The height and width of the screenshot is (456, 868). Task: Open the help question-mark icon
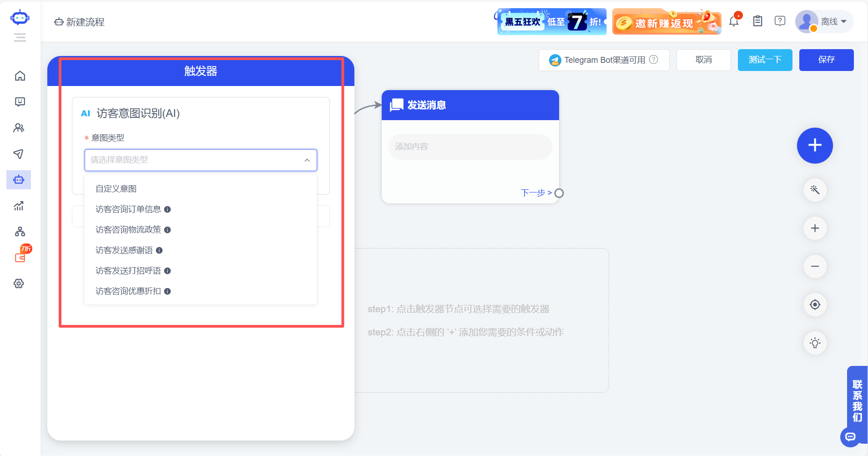click(x=780, y=21)
